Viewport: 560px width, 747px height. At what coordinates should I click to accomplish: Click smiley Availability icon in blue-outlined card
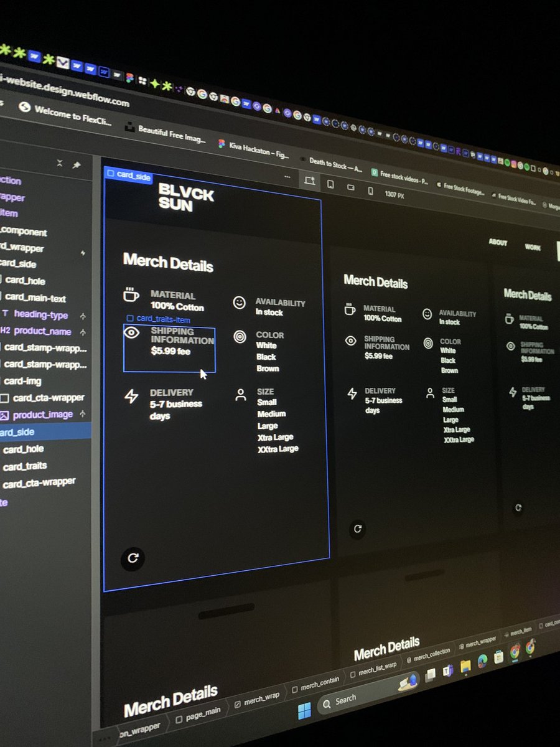point(240,303)
